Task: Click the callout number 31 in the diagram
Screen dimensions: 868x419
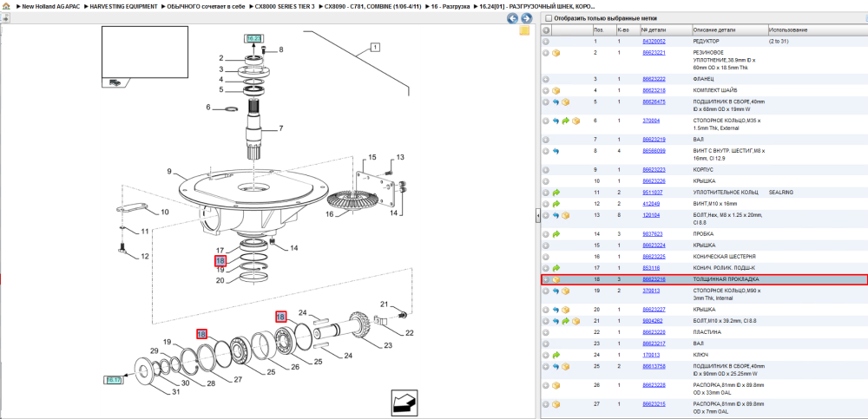Action: [175, 392]
